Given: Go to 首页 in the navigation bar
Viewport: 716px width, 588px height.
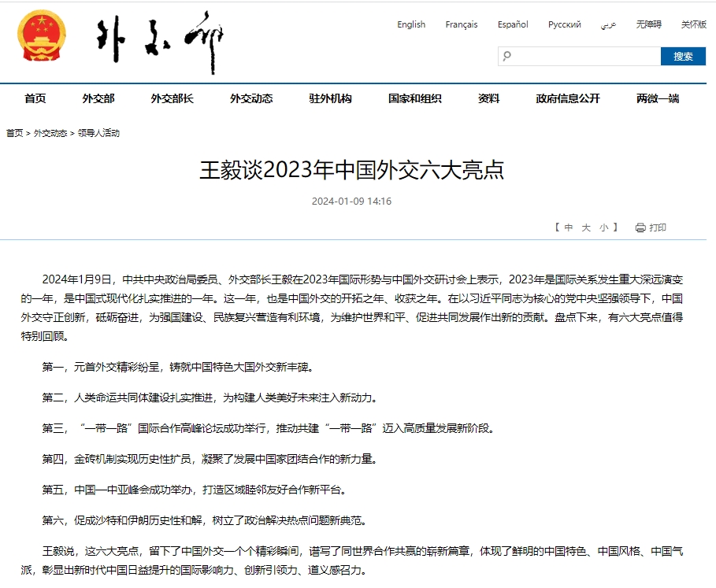Looking at the screenshot, I should click(x=35, y=98).
